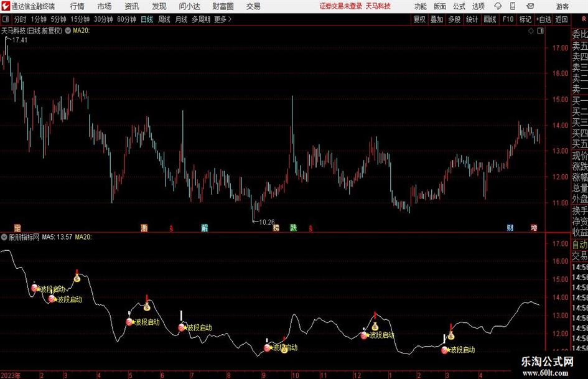
Task: Switch to 30分钟 period tab
Action: pyautogui.click(x=103, y=19)
